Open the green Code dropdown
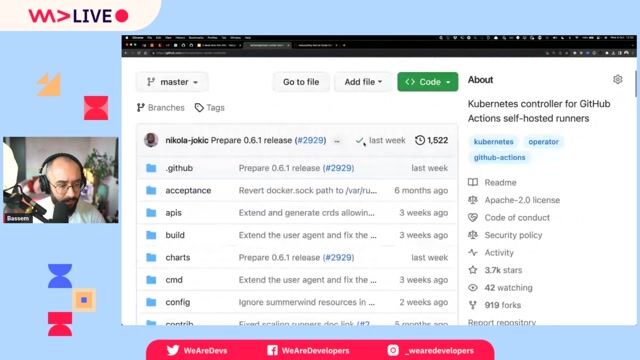The image size is (640, 360). click(x=427, y=82)
